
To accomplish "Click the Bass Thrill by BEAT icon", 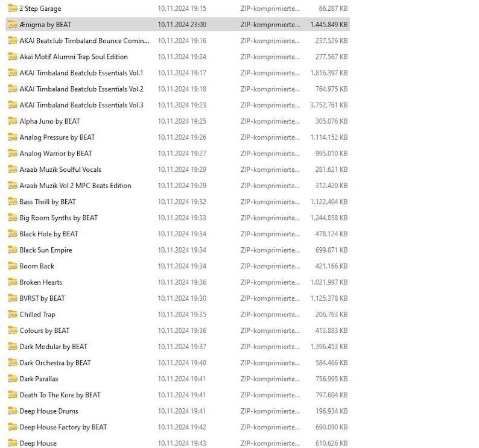I will click(13, 202).
